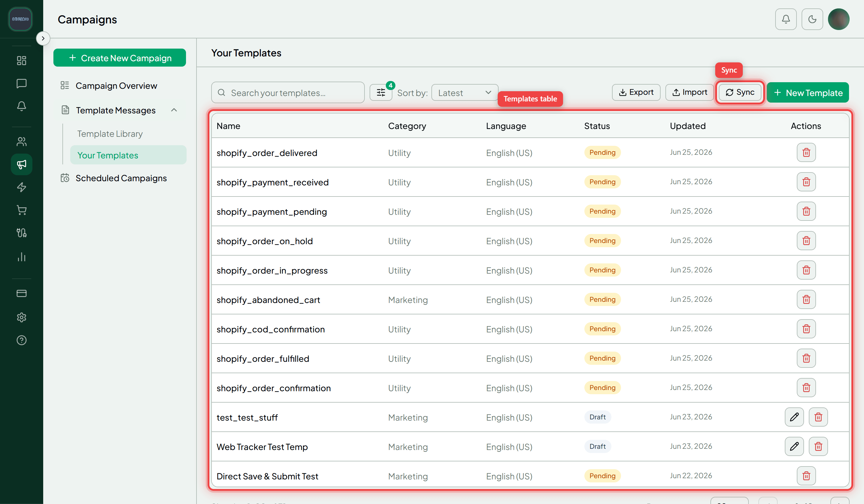Click the Language column header
This screenshot has width=864, height=504.
coord(506,126)
